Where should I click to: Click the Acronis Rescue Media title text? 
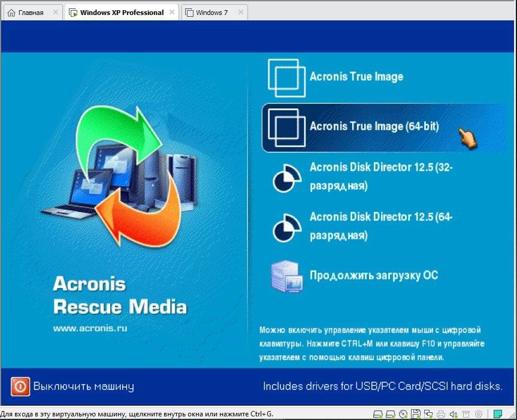point(120,295)
